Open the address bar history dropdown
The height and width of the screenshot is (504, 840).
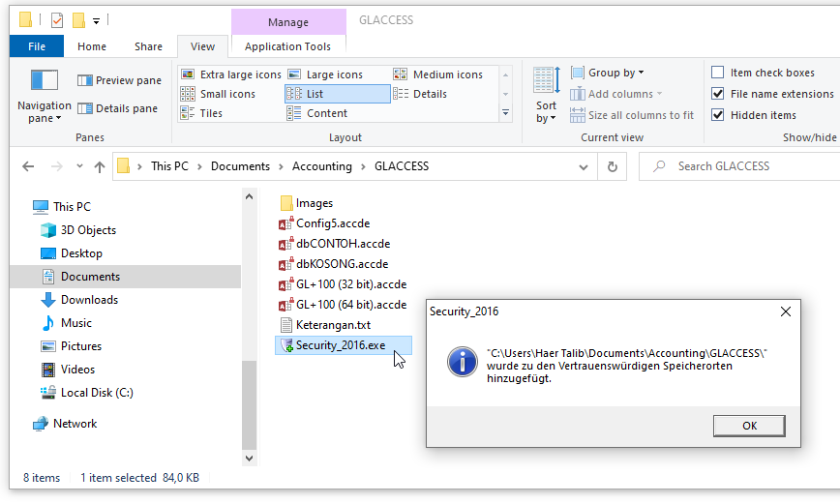click(584, 166)
